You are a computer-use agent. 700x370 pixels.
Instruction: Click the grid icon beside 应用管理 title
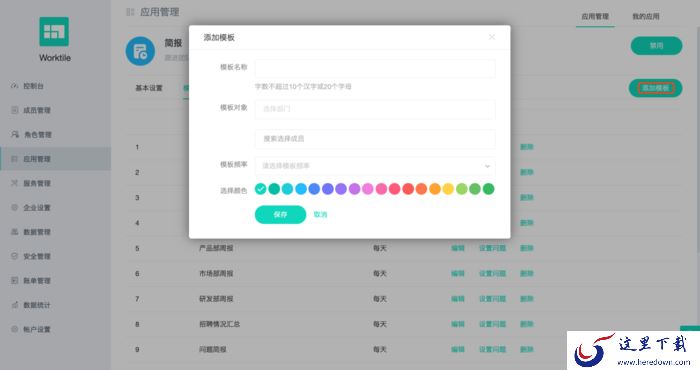(x=130, y=12)
